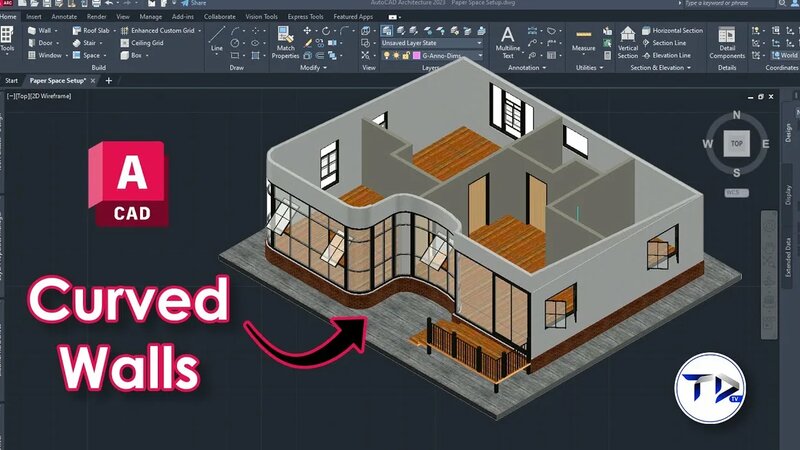This screenshot has height=450, width=800.
Task: Expand the Enhanced Custom Grid dropdown arrow
Action: pyautogui.click(x=199, y=31)
